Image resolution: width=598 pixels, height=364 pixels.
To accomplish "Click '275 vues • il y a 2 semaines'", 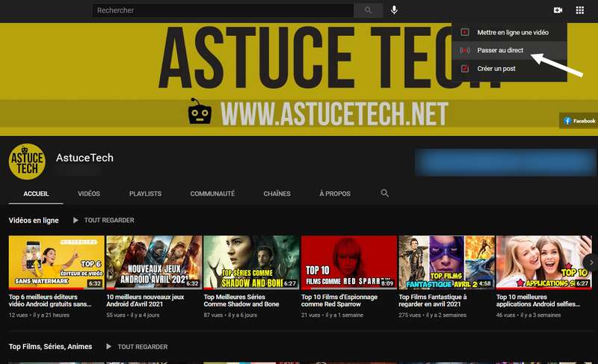I will [433, 315].
